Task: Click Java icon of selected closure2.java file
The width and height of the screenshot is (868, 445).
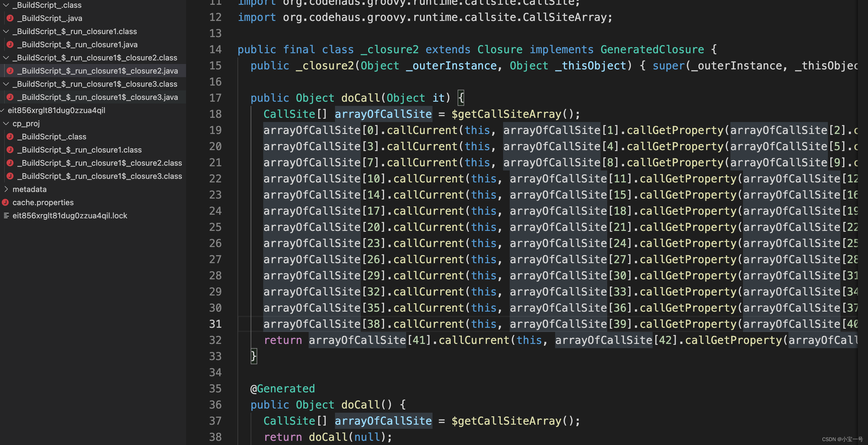Action: pyautogui.click(x=10, y=71)
